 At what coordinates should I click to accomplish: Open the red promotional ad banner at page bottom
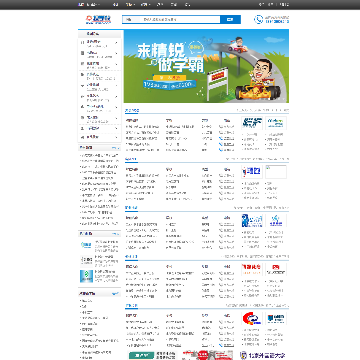point(207,355)
